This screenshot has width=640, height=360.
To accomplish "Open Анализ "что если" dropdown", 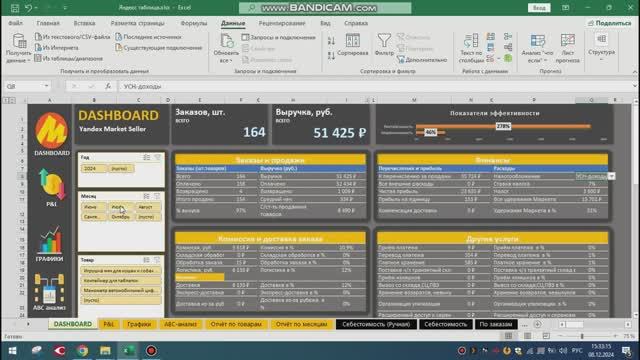I will (x=537, y=48).
